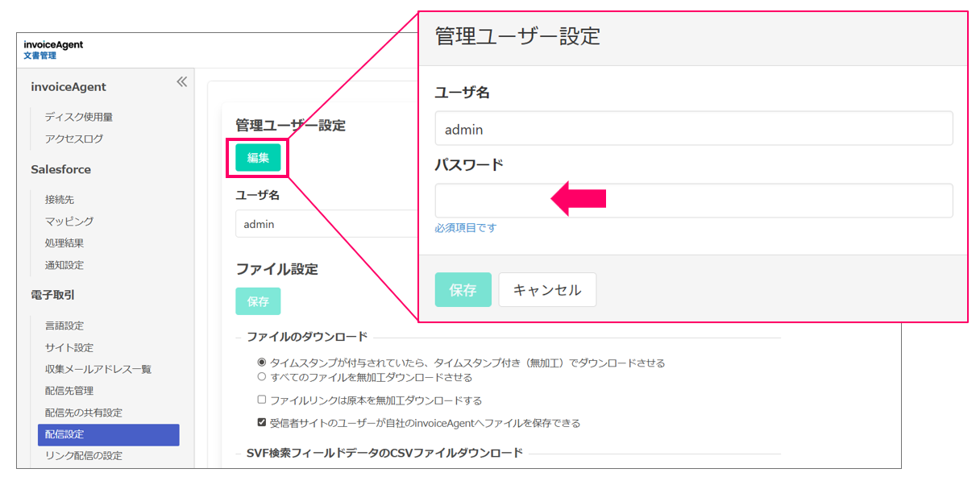Click the invoiceAgent 文書管理 logo
980x481 pixels.
[x=53, y=50]
